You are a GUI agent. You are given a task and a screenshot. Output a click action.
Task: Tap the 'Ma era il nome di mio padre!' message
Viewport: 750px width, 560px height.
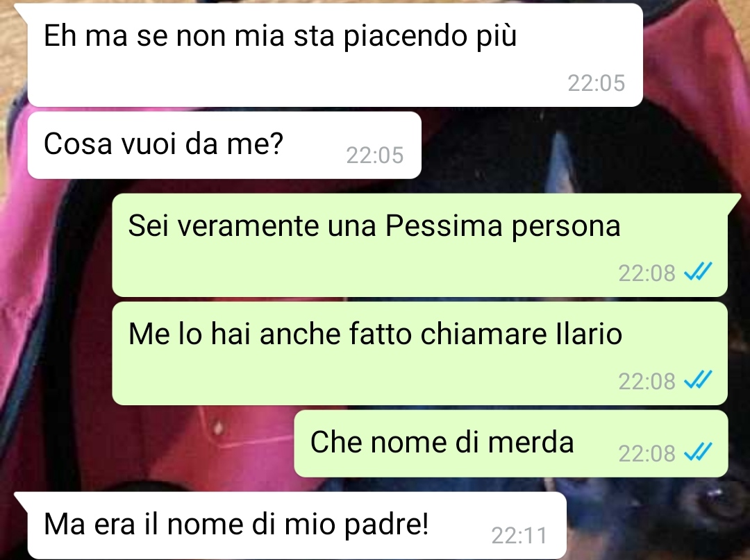[297, 525]
